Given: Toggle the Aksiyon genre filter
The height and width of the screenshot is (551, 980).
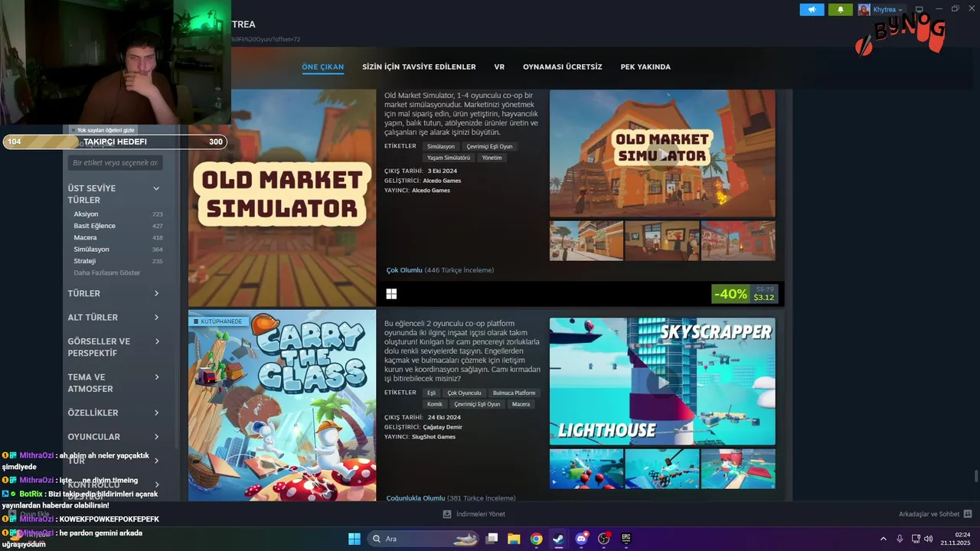Looking at the screenshot, I should [x=118, y=214].
